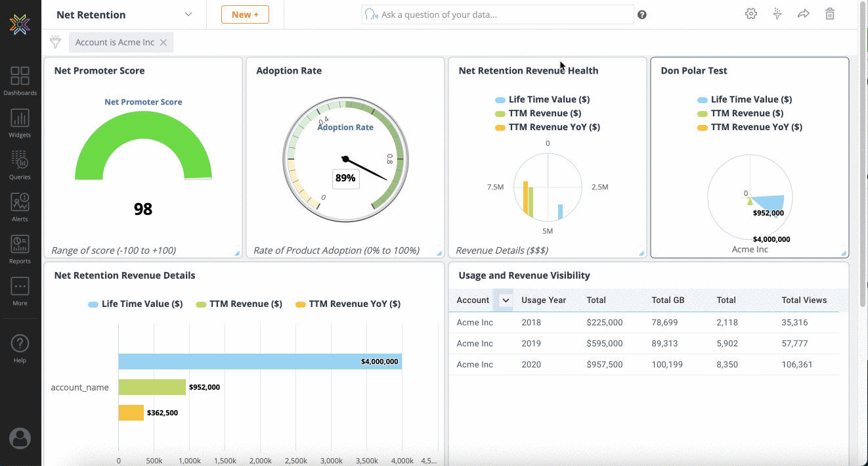This screenshot has width=868, height=466.
Task: Open Dashboards from the sidebar
Action: [20, 81]
